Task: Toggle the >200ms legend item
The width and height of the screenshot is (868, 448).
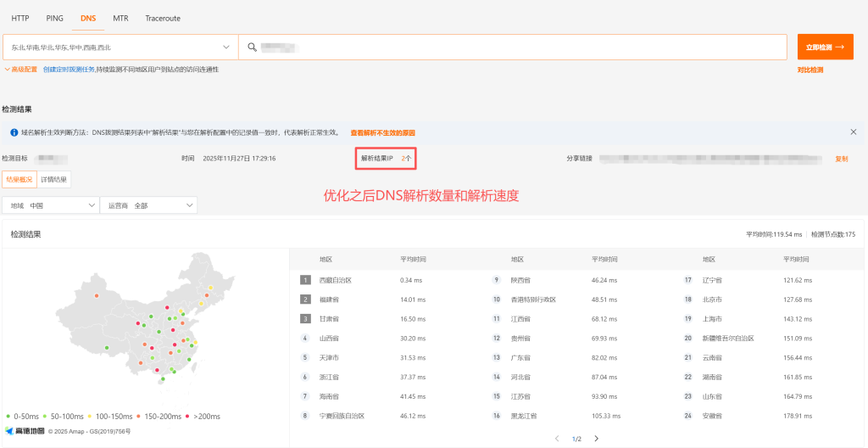Action: click(x=203, y=417)
